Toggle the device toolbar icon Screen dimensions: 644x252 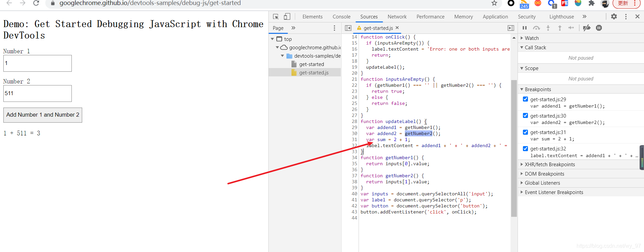tap(287, 16)
